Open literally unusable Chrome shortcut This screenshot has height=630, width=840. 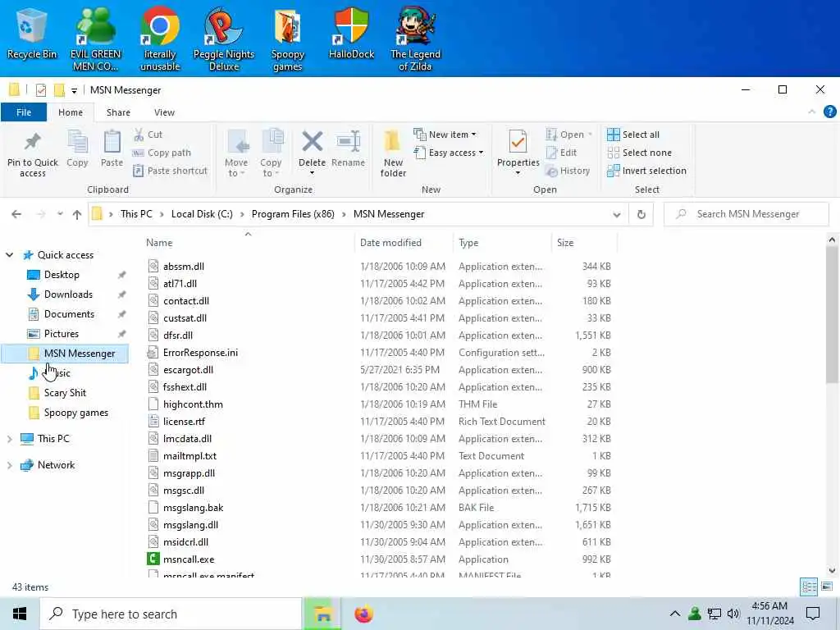point(160,39)
